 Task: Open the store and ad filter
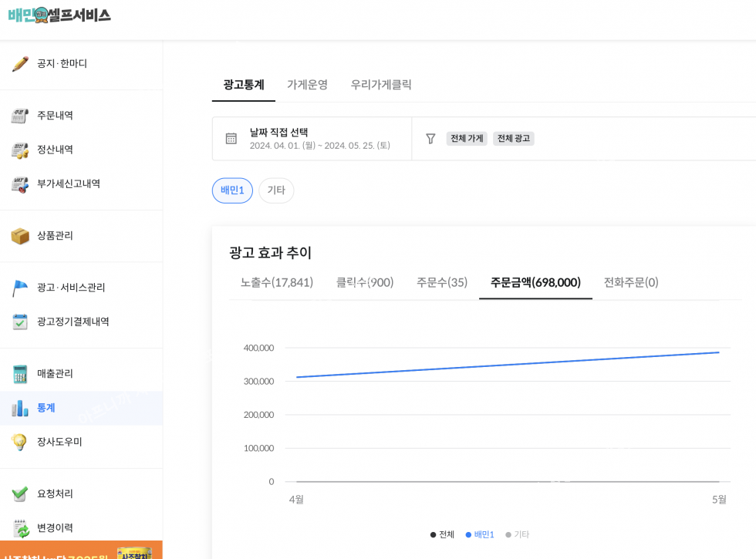pos(430,139)
